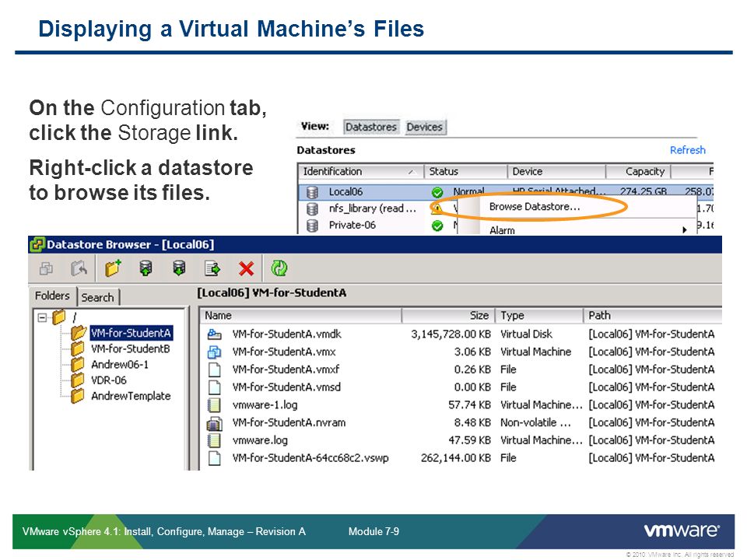Click the Andrew06-1 folder icon
The image size is (747, 560).
pyautogui.click(x=78, y=364)
